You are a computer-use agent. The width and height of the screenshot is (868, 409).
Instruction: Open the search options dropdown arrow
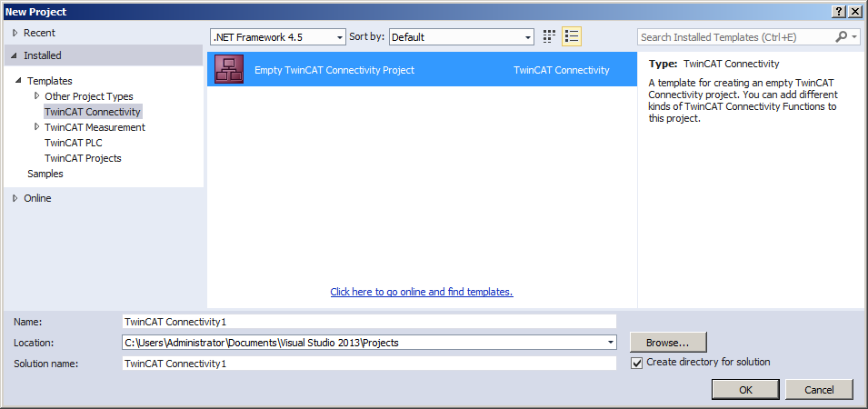855,37
